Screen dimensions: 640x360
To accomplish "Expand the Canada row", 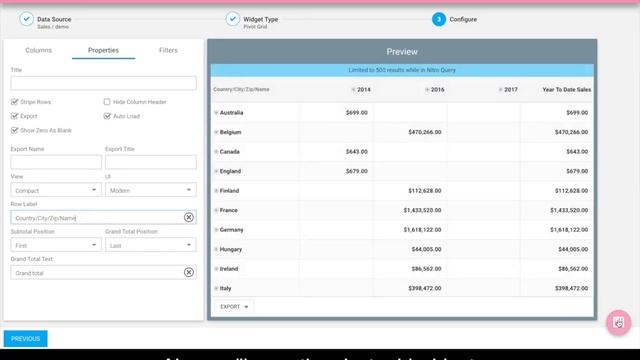I will pos(216,152).
